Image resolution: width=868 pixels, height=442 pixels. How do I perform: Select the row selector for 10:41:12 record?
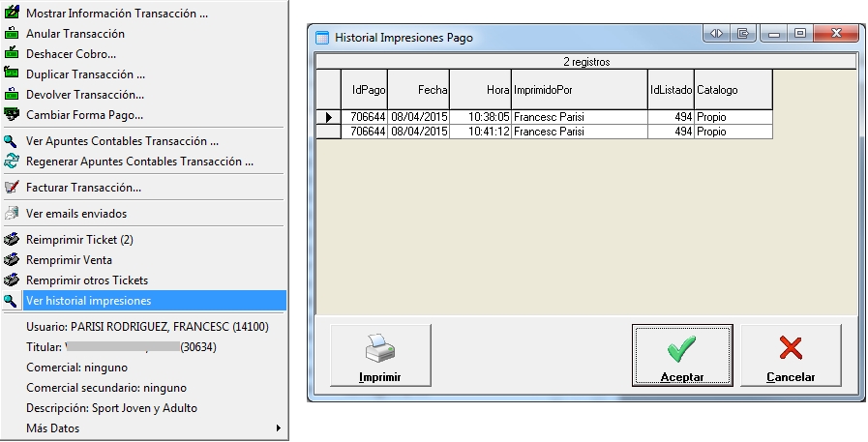(x=328, y=132)
